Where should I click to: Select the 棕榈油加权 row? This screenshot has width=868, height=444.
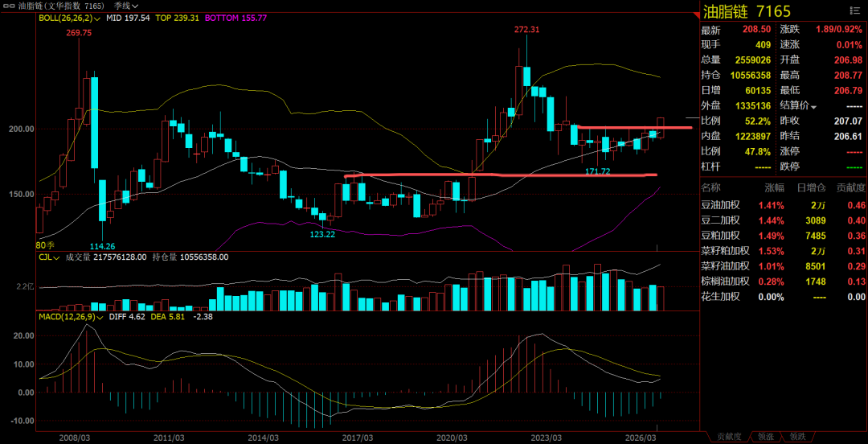tap(784, 282)
